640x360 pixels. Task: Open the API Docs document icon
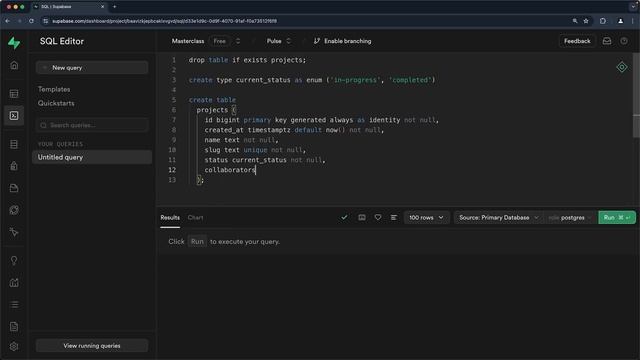coord(14,327)
